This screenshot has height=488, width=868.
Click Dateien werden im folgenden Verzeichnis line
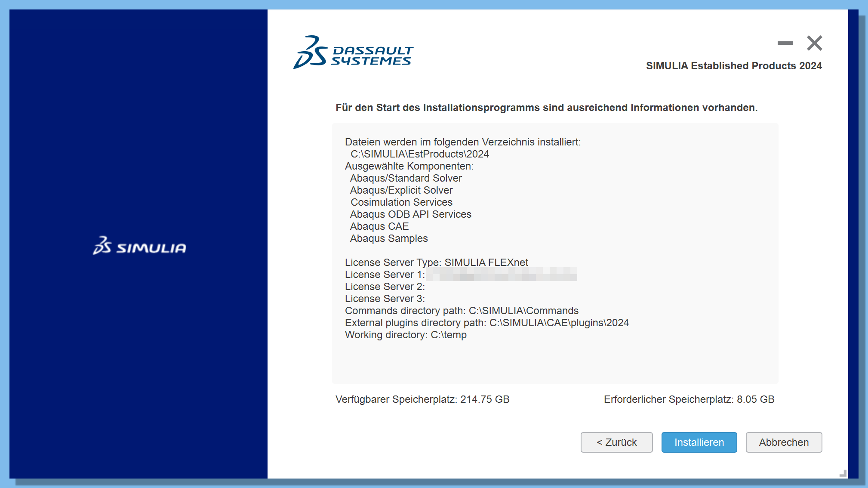pyautogui.click(x=462, y=142)
